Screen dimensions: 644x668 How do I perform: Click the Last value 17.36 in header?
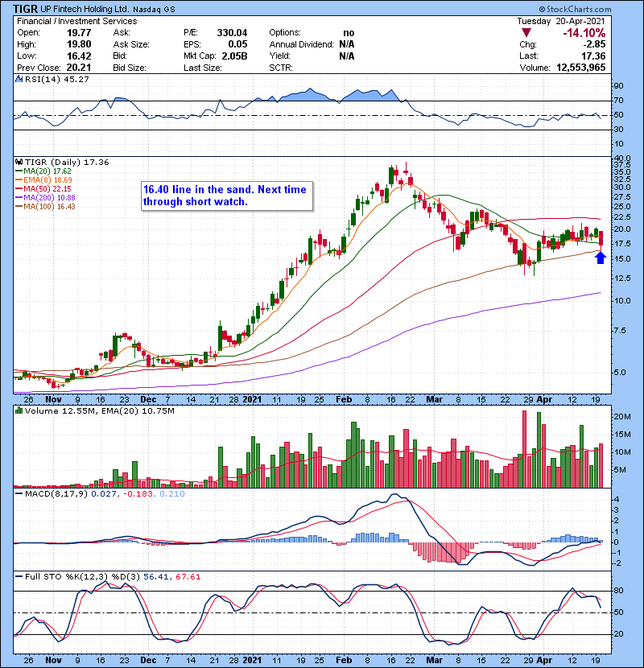pos(593,56)
